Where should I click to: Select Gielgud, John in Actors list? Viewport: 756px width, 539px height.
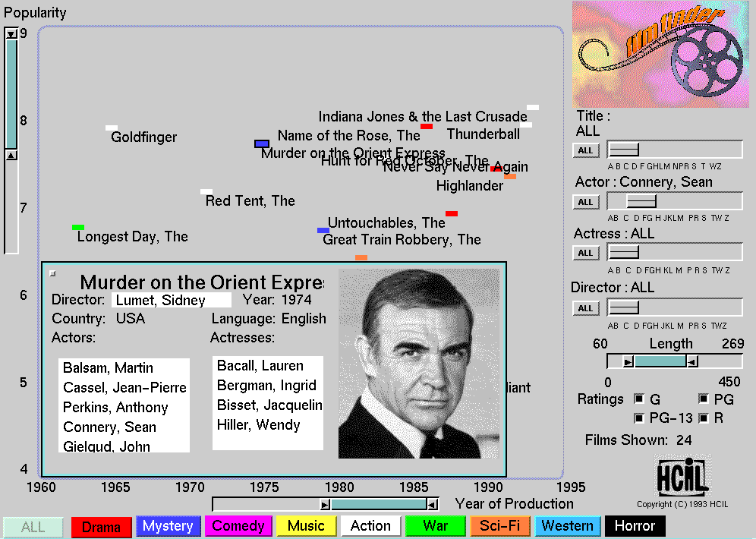point(106,446)
